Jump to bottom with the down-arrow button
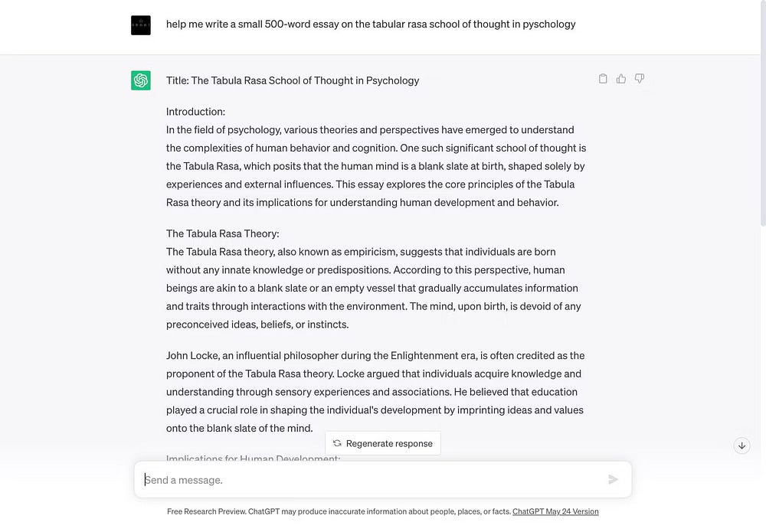The width and height of the screenshot is (766, 532). (x=741, y=446)
